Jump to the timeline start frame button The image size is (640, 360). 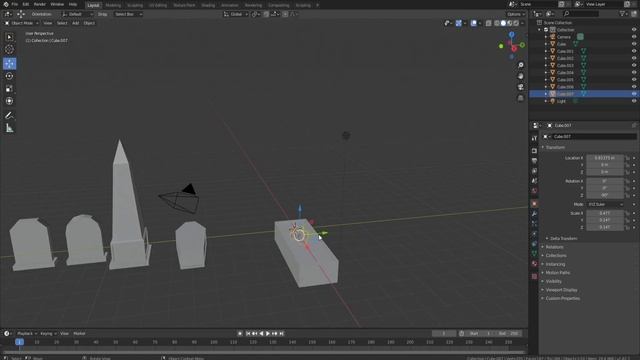click(x=248, y=334)
